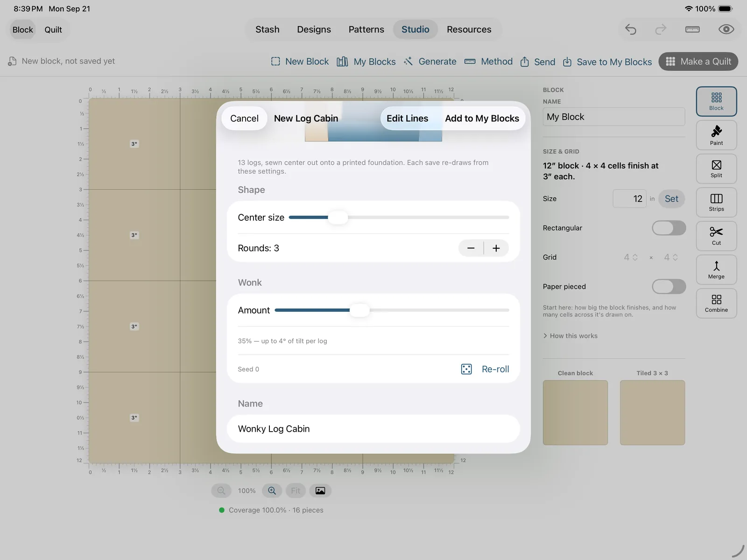Click the zoom in magnifier

point(272,490)
